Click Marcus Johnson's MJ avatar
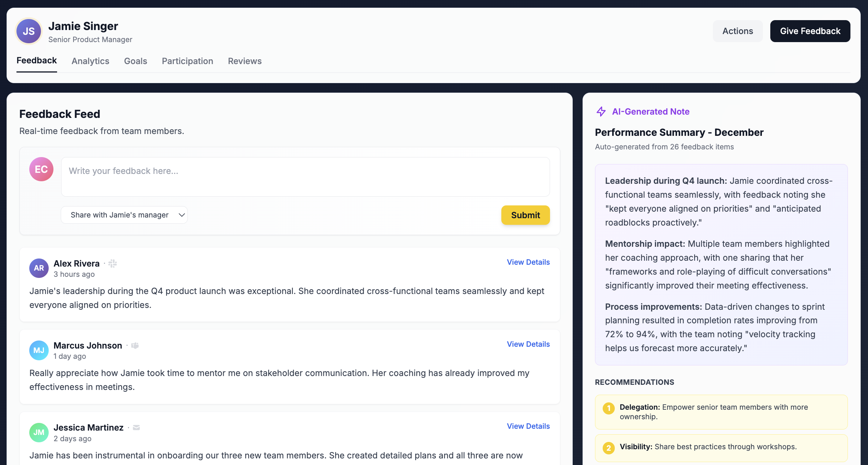 pyautogui.click(x=39, y=350)
